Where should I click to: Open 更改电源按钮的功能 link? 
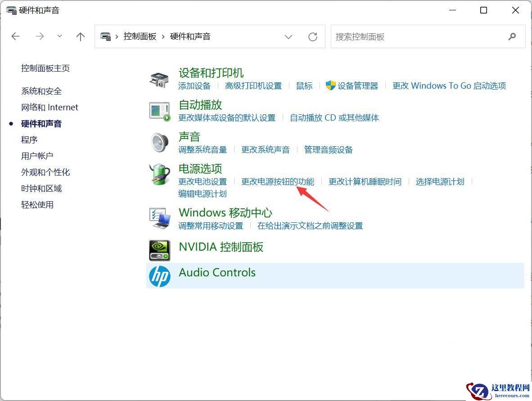(278, 182)
